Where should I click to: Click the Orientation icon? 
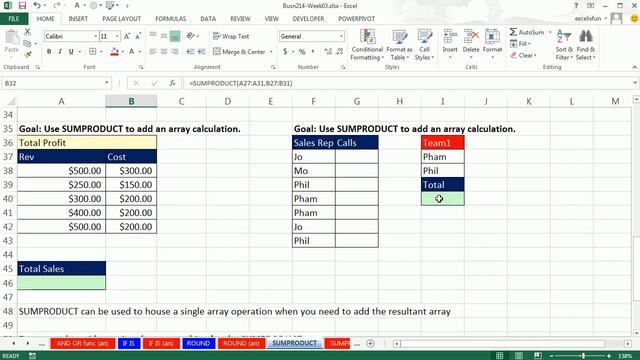(190, 36)
